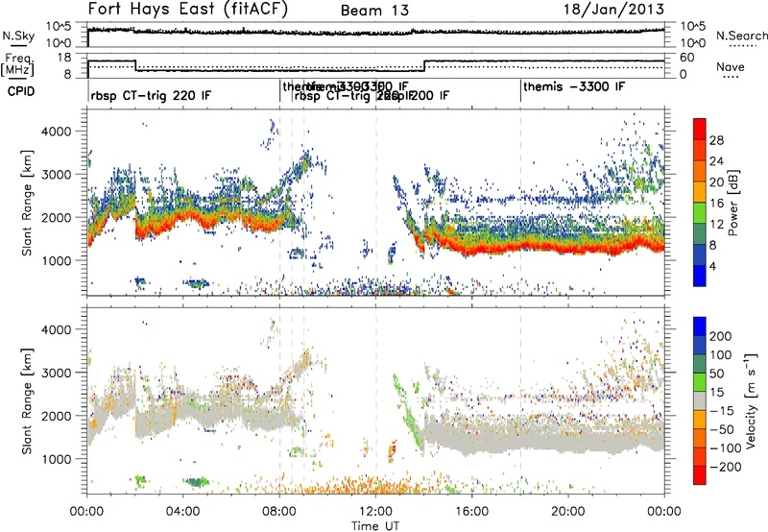
Task: Click the 'Velocity [m s-1]' colorbar label
Action: click(750, 400)
